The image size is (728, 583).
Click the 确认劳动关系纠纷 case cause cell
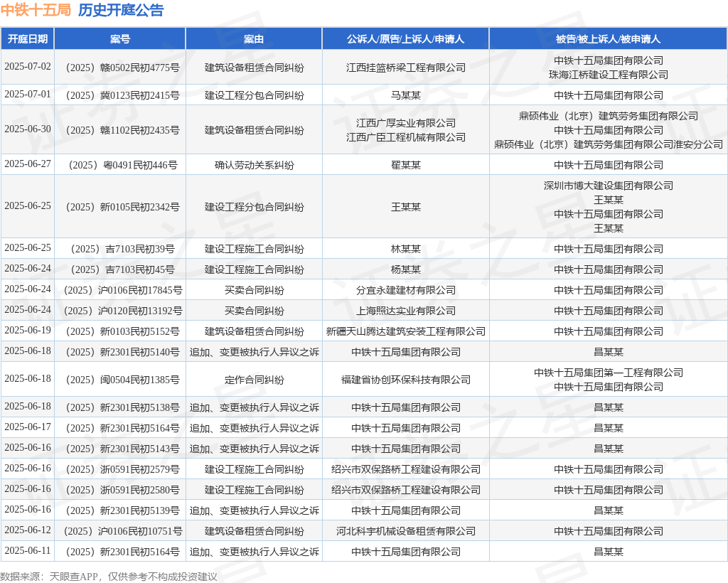point(254,165)
